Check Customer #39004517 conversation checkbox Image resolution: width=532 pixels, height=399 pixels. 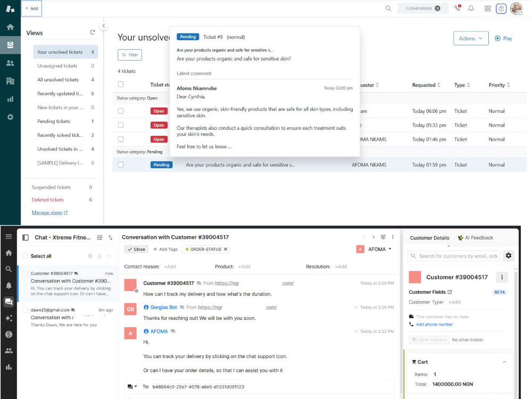tap(26, 273)
